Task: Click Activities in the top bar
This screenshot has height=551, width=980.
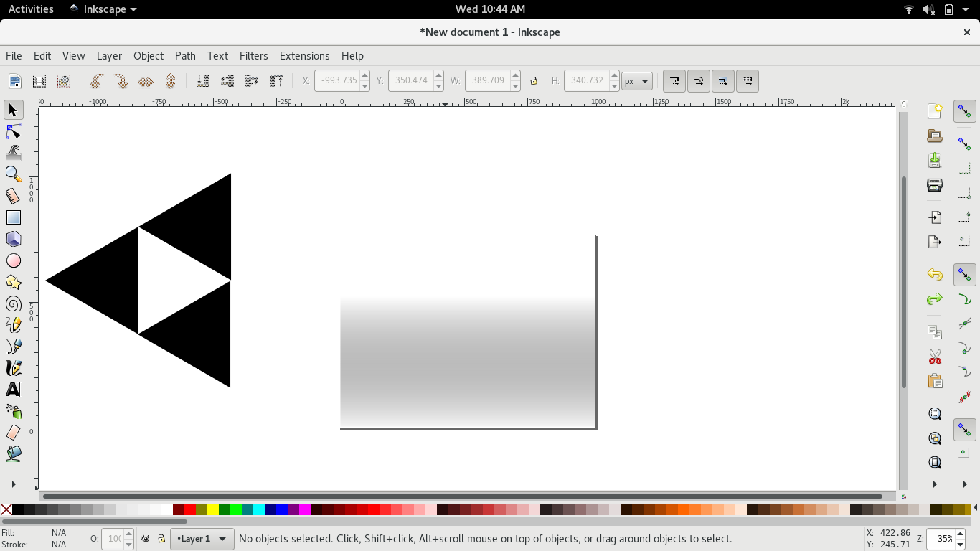Action: click(31, 9)
